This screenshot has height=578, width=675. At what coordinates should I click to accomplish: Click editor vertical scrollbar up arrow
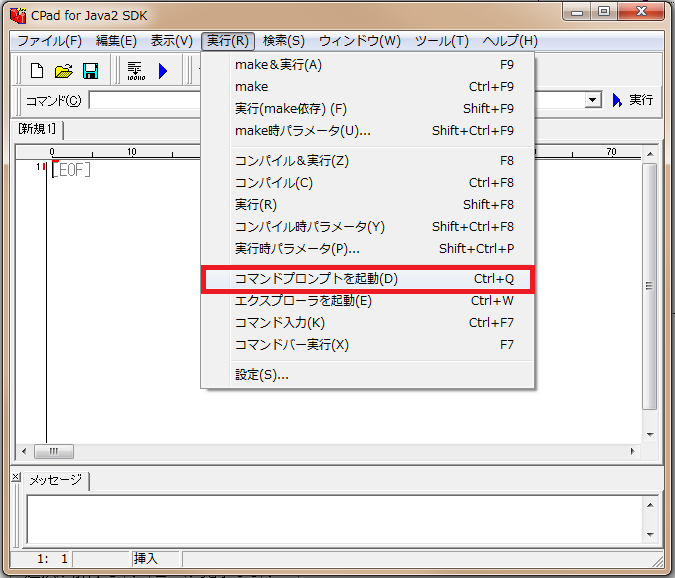click(x=650, y=154)
